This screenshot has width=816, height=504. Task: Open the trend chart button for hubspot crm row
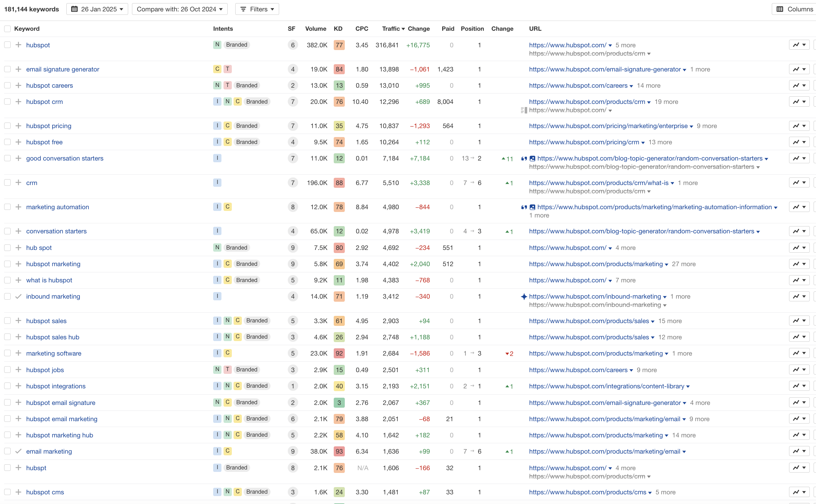click(x=799, y=101)
